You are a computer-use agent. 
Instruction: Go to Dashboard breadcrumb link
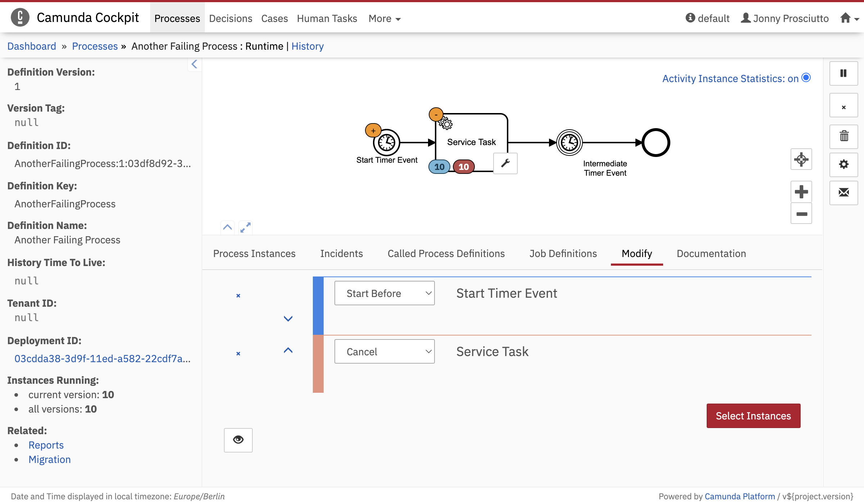[32, 46]
